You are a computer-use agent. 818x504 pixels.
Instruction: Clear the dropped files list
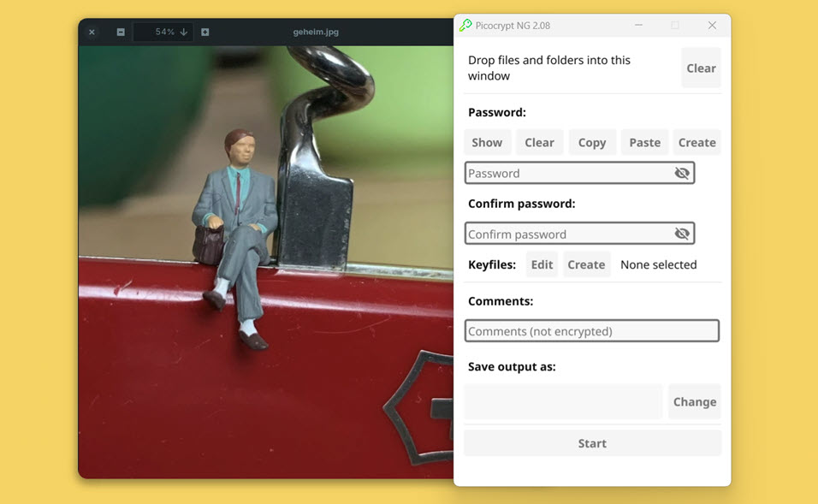(701, 68)
